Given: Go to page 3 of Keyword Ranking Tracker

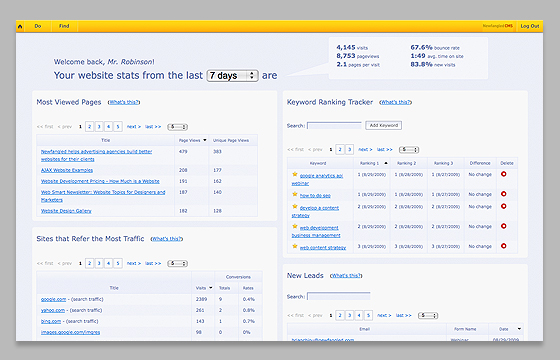Looking at the screenshot, I should coord(350,150).
